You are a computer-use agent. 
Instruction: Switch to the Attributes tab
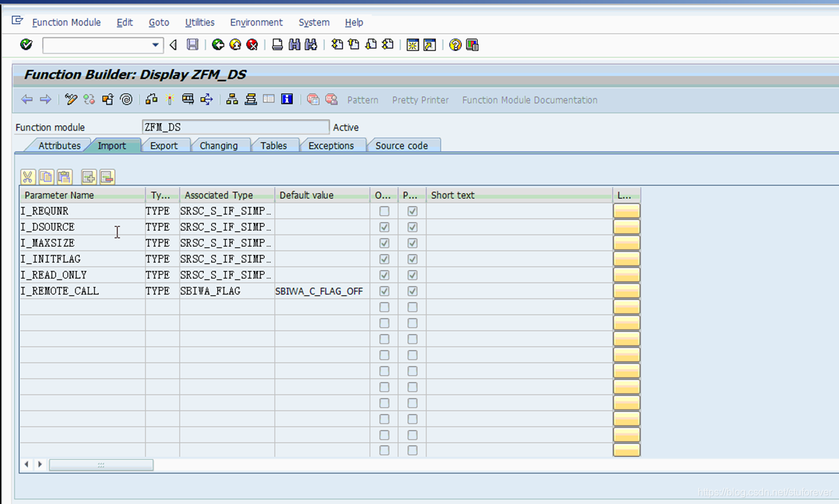(x=59, y=146)
